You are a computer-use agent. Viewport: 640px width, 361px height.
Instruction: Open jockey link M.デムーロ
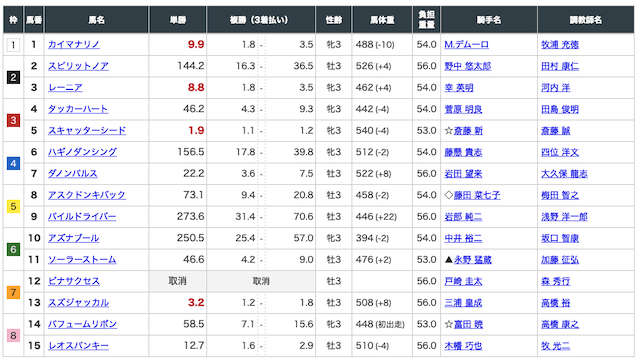(x=466, y=45)
